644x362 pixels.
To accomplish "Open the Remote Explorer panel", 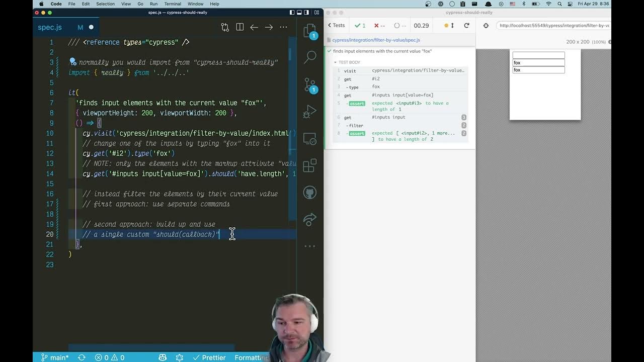I will (310, 138).
